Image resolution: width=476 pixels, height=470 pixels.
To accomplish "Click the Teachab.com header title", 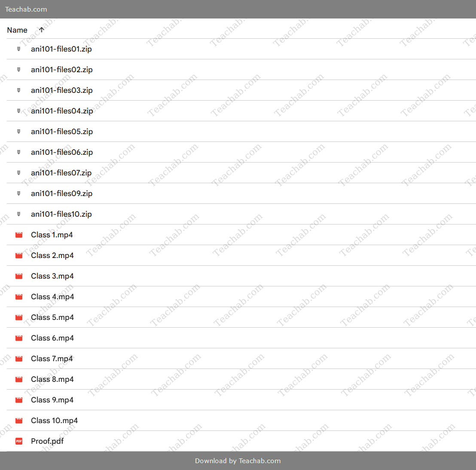I will click(x=26, y=9).
